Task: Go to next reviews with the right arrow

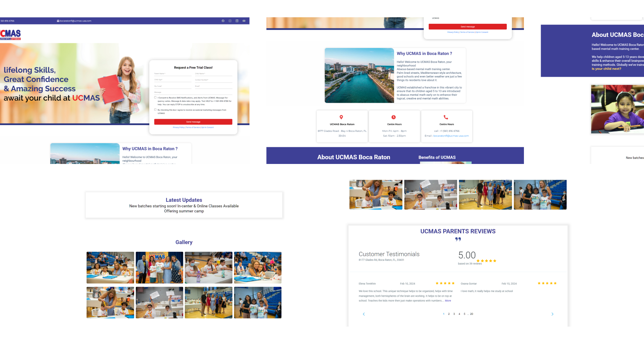Action: [x=552, y=314]
